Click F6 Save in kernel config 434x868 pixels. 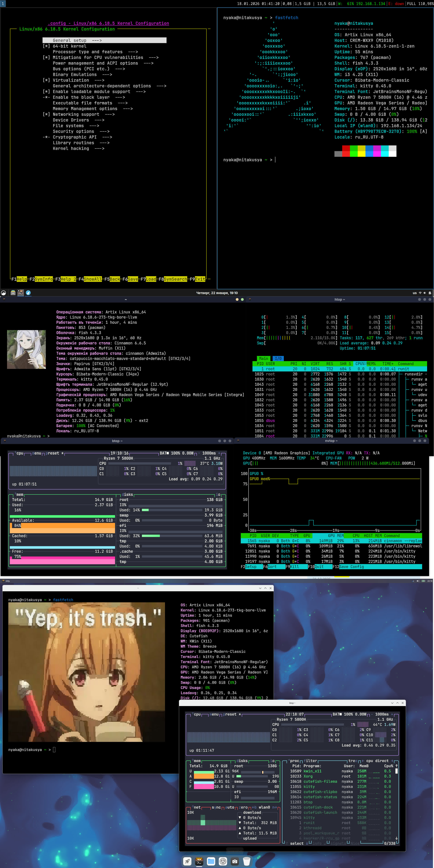point(132,279)
